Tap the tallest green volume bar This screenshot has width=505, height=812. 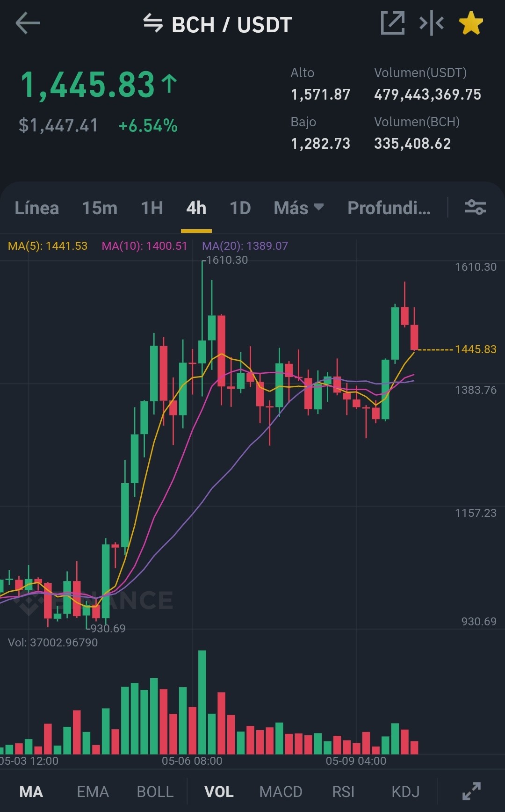[202, 702]
